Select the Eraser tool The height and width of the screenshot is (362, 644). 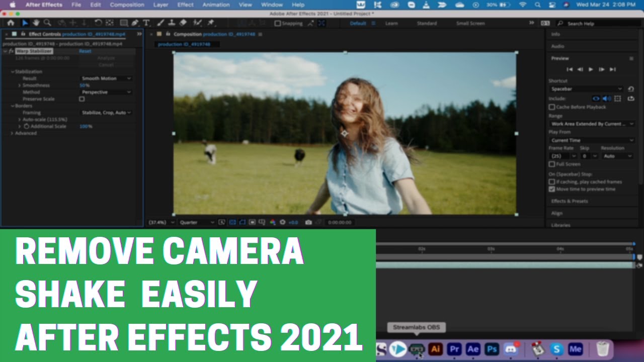tap(183, 23)
